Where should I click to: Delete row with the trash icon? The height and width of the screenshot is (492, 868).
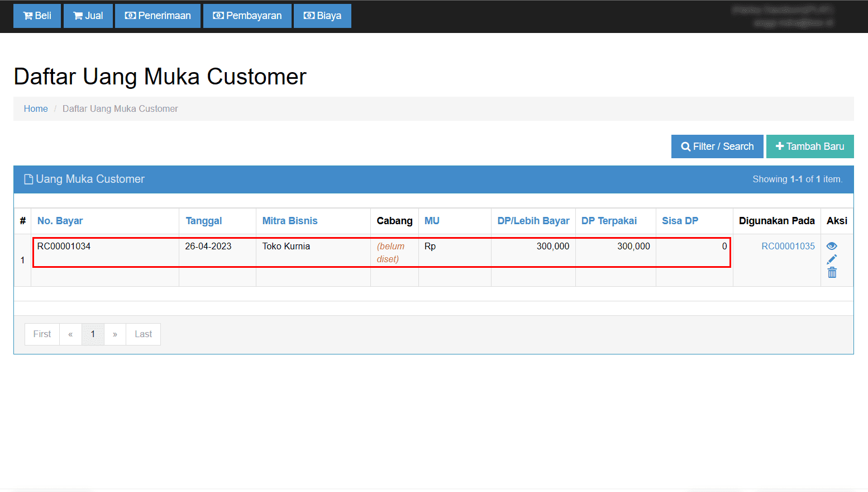pyautogui.click(x=832, y=272)
